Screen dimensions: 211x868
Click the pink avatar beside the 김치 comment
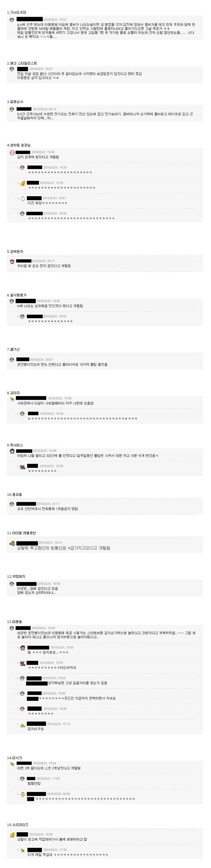[12, 153]
